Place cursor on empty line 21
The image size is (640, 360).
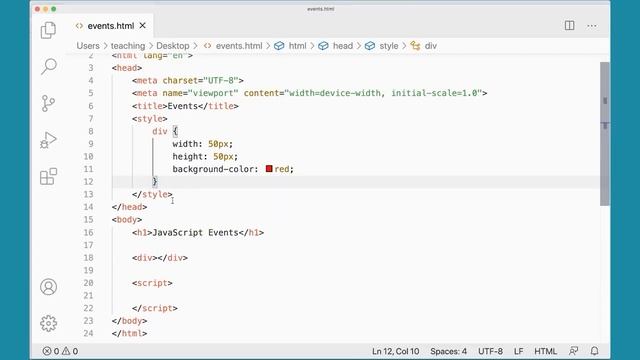(x=355, y=296)
